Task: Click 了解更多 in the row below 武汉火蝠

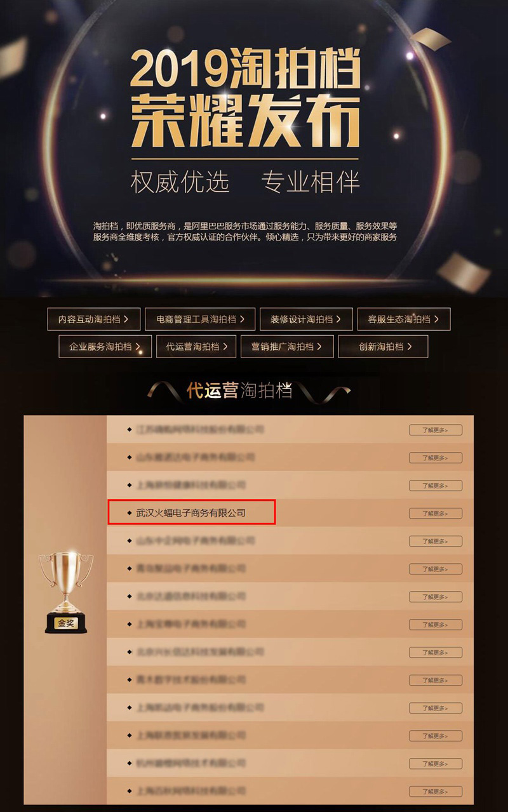Action: point(436,542)
